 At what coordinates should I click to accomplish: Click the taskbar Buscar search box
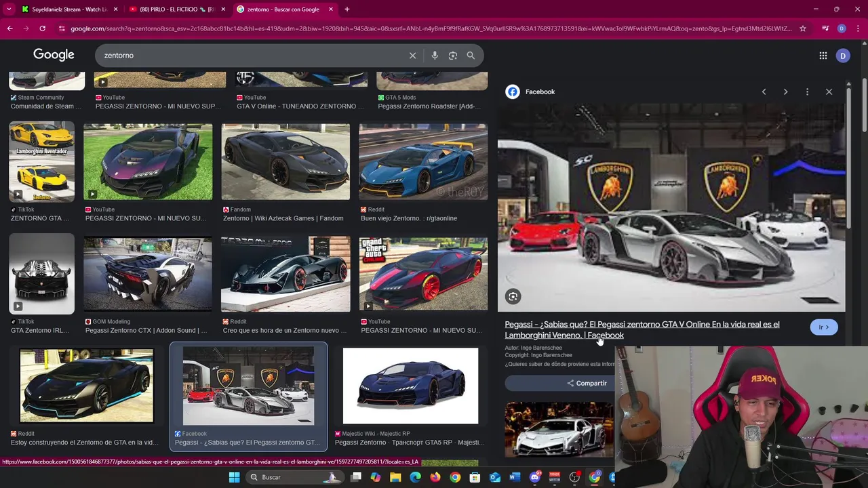coord(296,477)
